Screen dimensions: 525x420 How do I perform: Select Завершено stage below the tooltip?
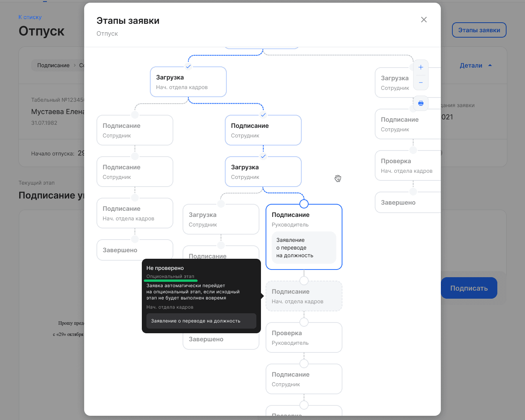[221, 340]
